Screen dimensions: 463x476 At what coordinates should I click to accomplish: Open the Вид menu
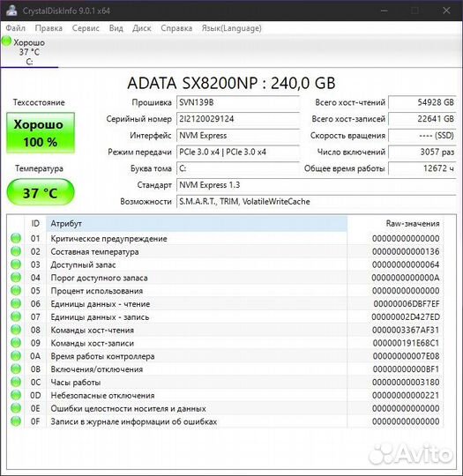(x=116, y=28)
